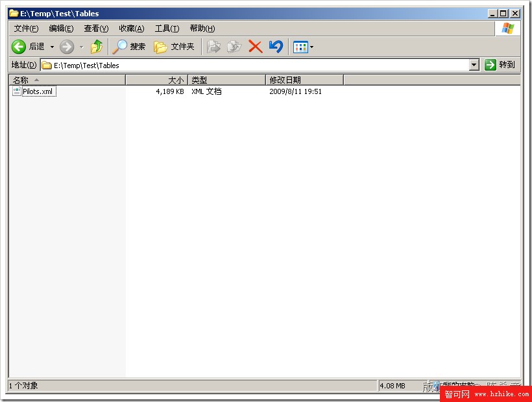
Task: Open the address bar dropdown list
Action: point(474,65)
